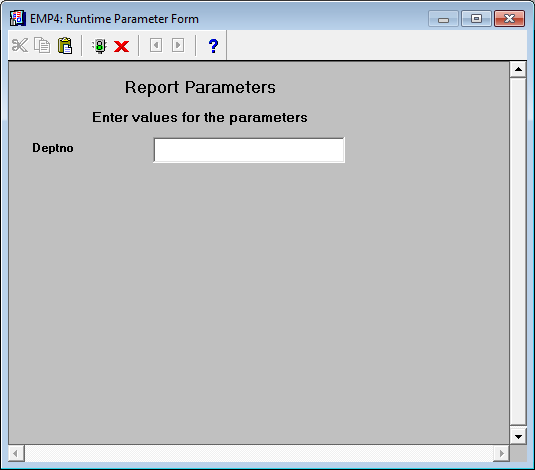The width and height of the screenshot is (535, 470).
Task: Click the application icon in title bar
Action: 17,18
